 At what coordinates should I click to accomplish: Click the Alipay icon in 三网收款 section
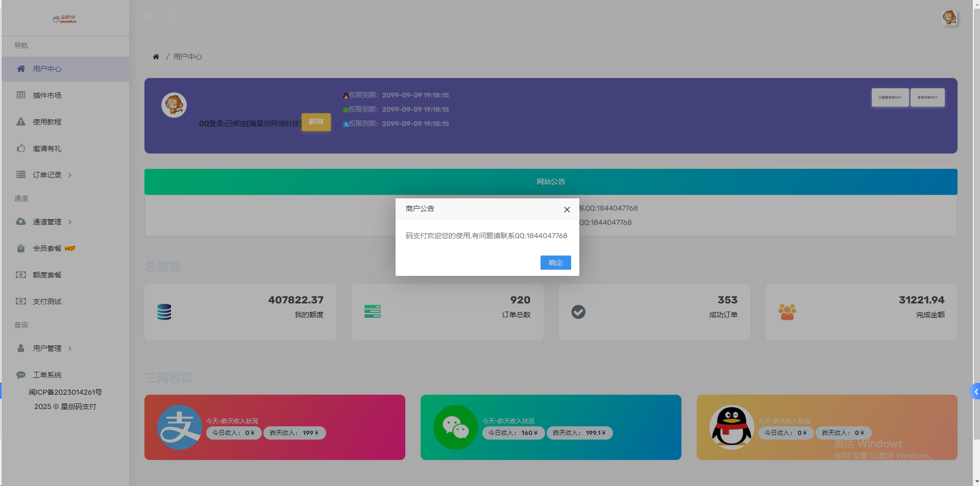pyautogui.click(x=179, y=427)
